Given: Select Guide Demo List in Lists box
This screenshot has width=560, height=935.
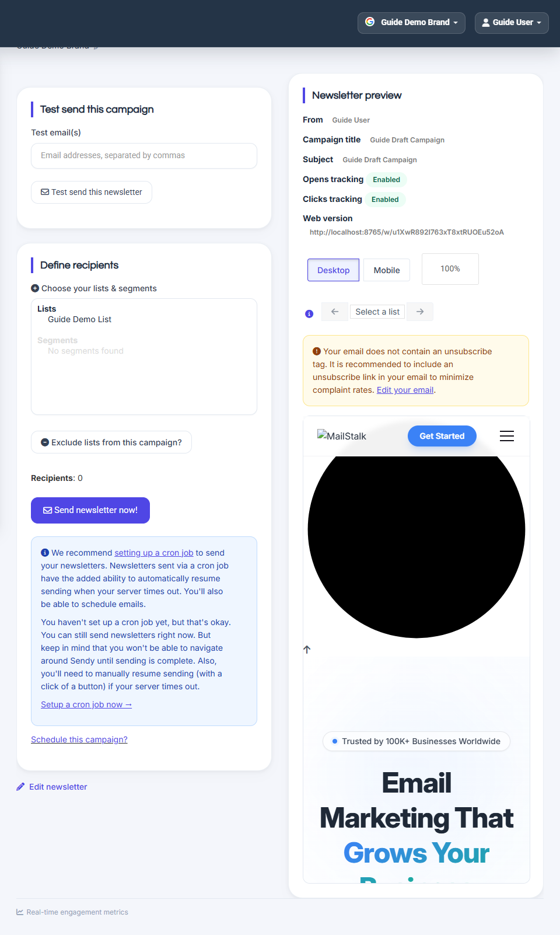Looking at the screenshot, I should pos(79,319).
